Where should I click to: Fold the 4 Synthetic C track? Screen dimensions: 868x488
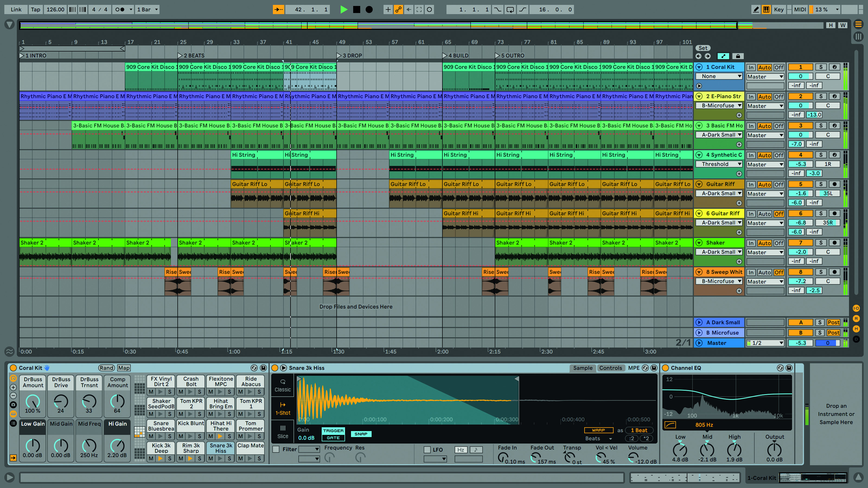700,155
